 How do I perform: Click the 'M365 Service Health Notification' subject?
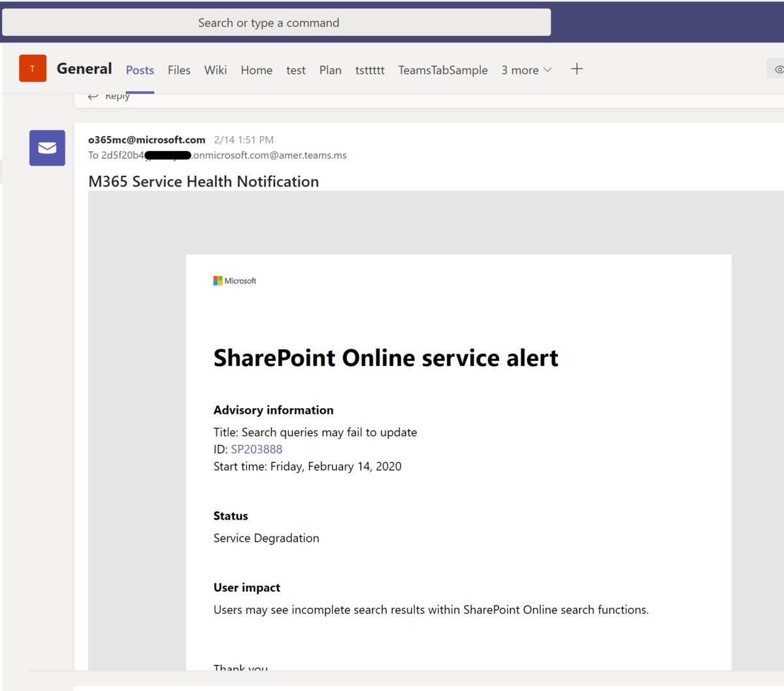pos(204,182)
